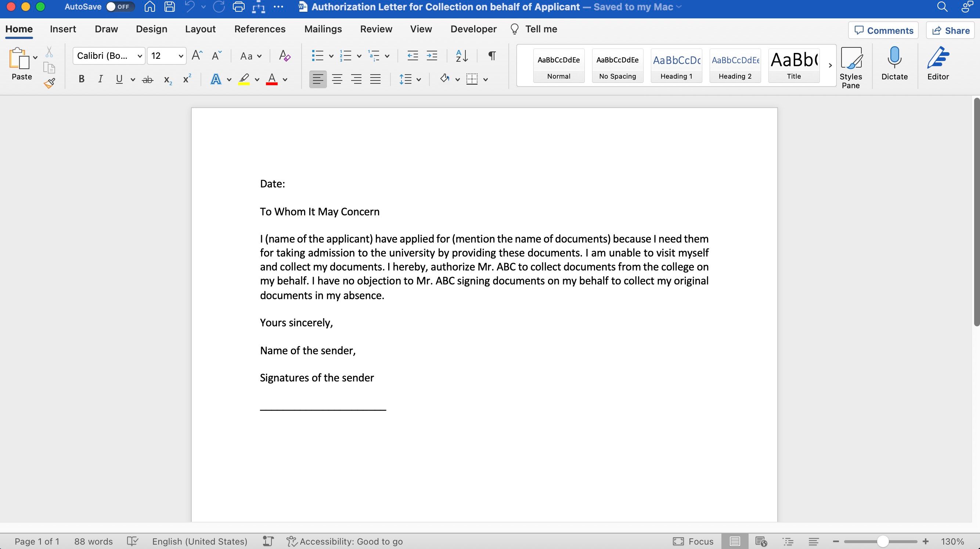Click the Print icon in the title bar

point(238,7)
